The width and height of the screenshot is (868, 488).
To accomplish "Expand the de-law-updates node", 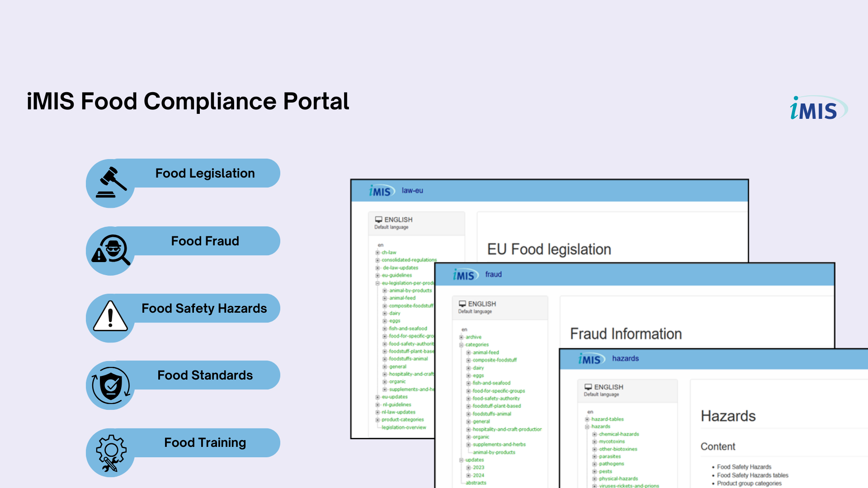I will 377,268.
